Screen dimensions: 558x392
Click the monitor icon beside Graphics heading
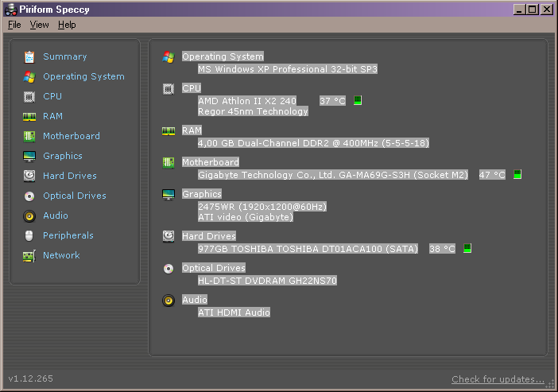[169, 194]
